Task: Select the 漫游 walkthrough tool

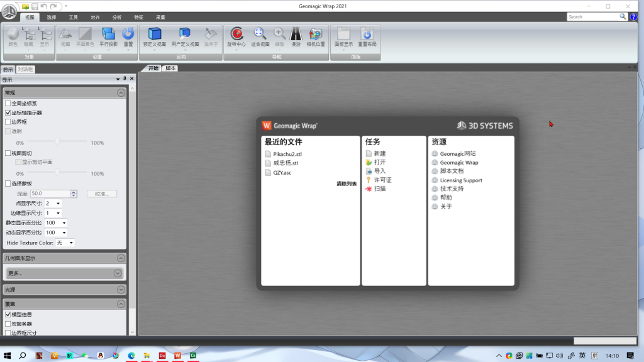Action: tap(296, 34)
